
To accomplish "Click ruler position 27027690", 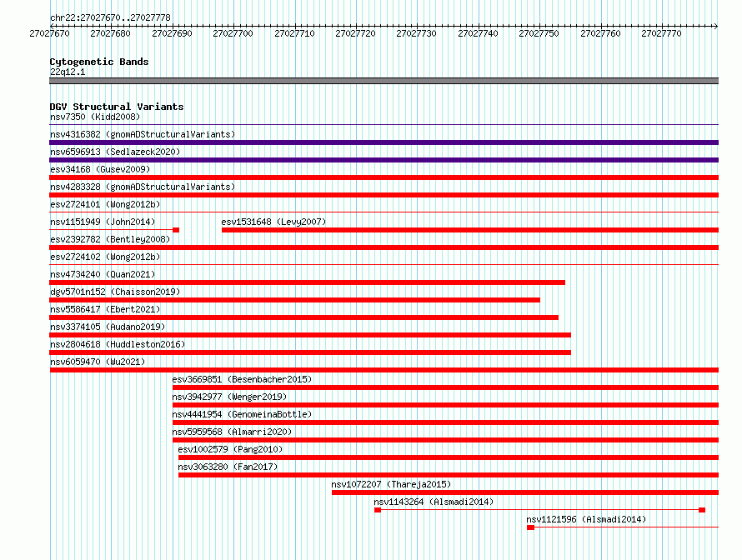I will [172, 33].
